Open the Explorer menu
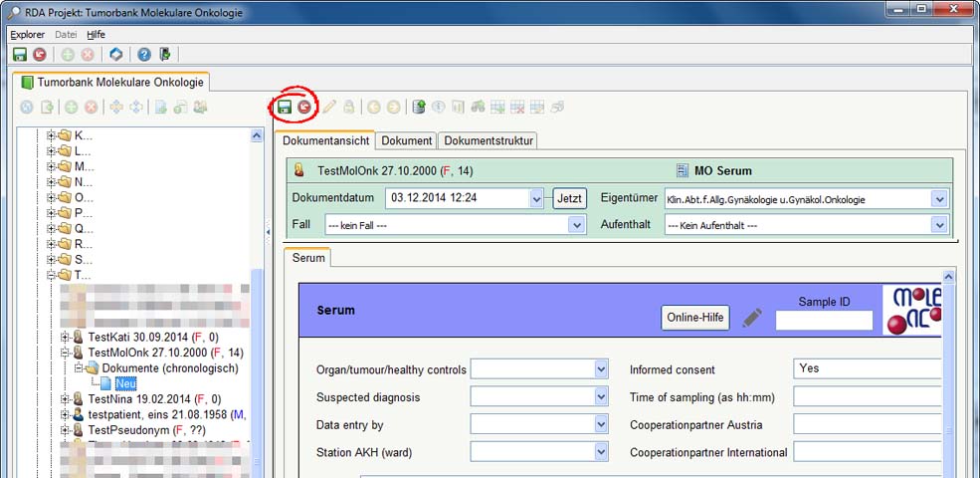The height and width of the screenshot is (478, 980). pos(27,34)
